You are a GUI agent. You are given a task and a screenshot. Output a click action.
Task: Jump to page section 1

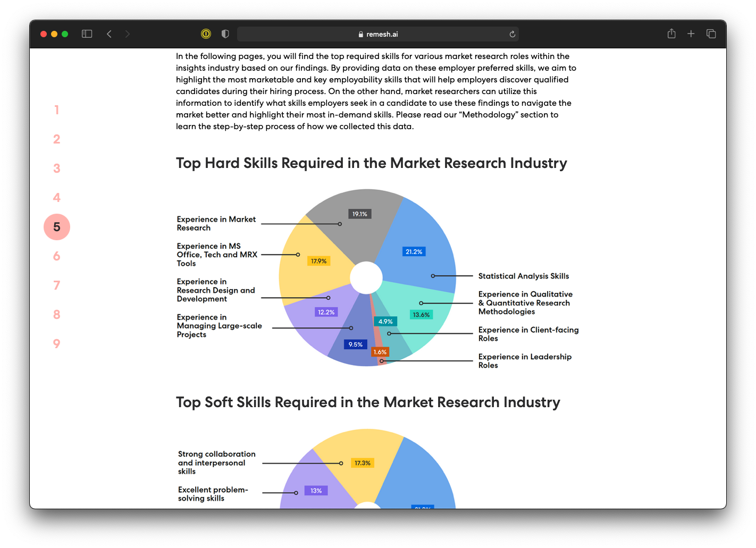click(x=56, y=110)
